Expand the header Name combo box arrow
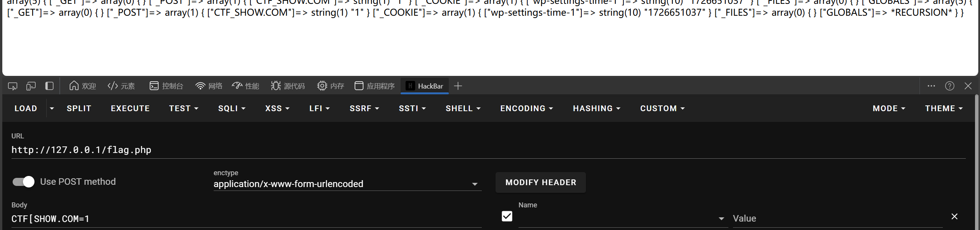 (x=722, y=219)
